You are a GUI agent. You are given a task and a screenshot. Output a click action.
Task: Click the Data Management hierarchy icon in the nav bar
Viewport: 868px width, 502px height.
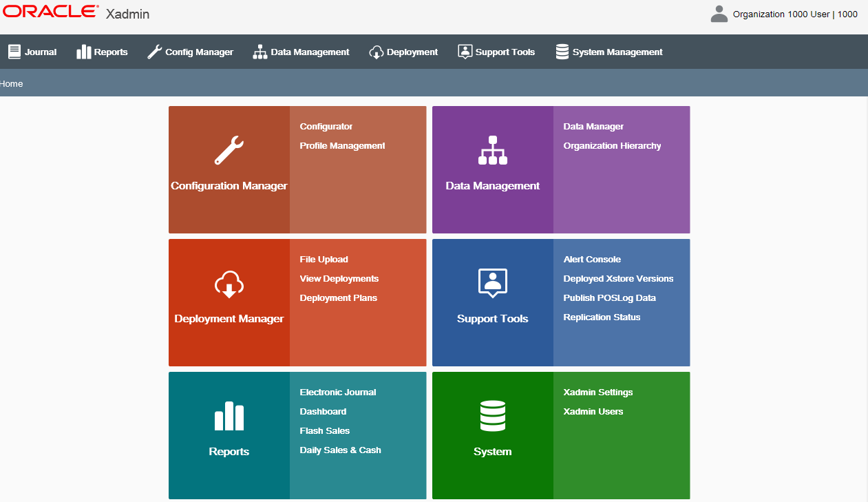tap(260, 52)
